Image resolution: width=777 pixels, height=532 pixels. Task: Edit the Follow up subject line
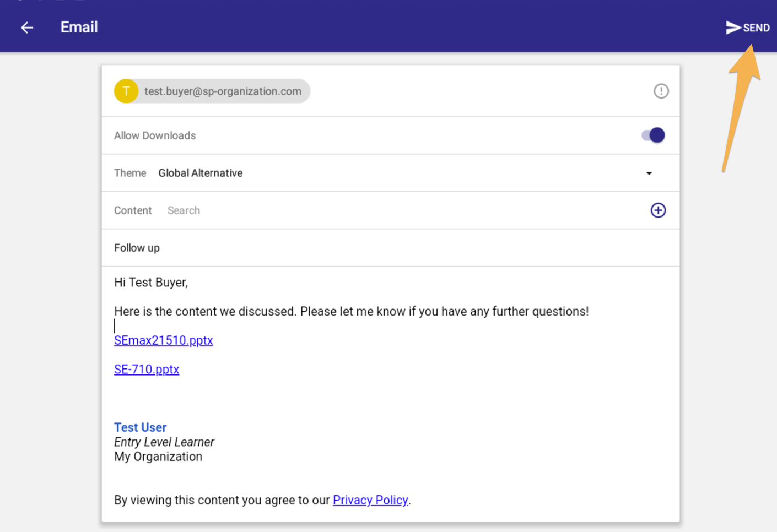137,248
